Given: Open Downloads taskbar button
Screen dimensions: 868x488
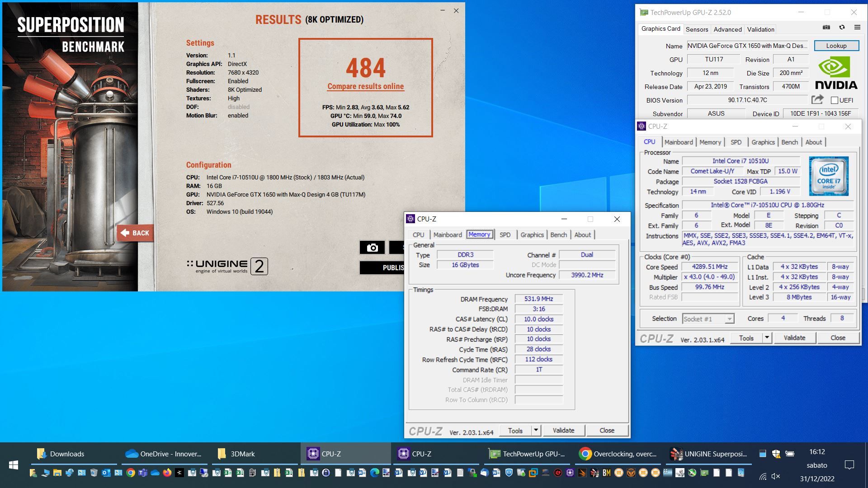Looking at the screenshot, I should [74, 454].
